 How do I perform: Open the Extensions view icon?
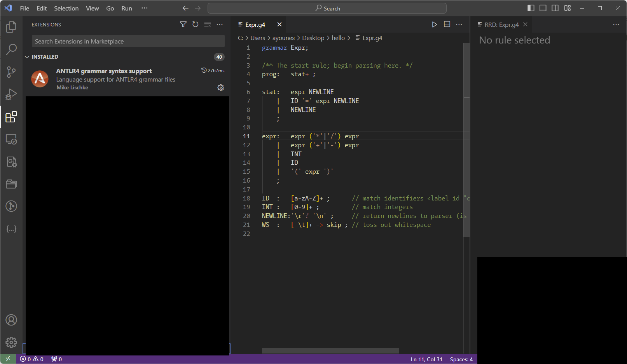pos(11,117)
